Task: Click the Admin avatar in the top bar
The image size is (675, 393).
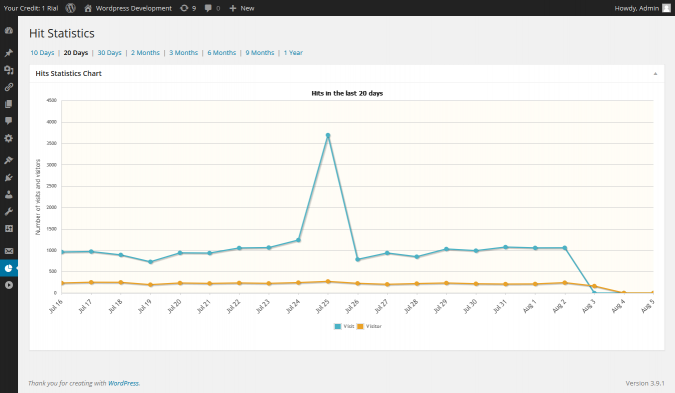Action: 666,8
